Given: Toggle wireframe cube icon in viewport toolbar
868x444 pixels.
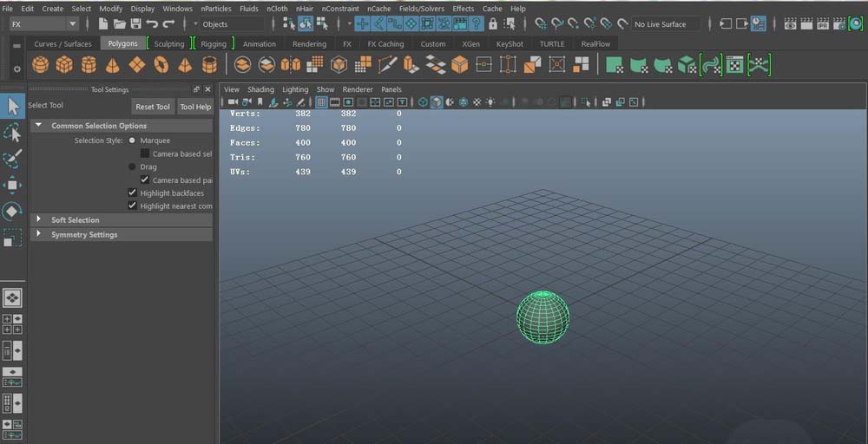Looking at the screenshot, I should [424, 102].
